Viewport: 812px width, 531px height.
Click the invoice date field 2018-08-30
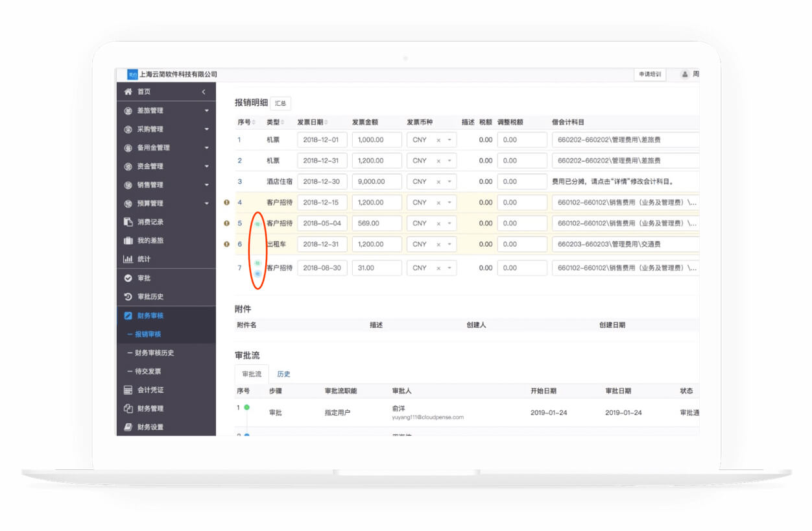(322, 268)
